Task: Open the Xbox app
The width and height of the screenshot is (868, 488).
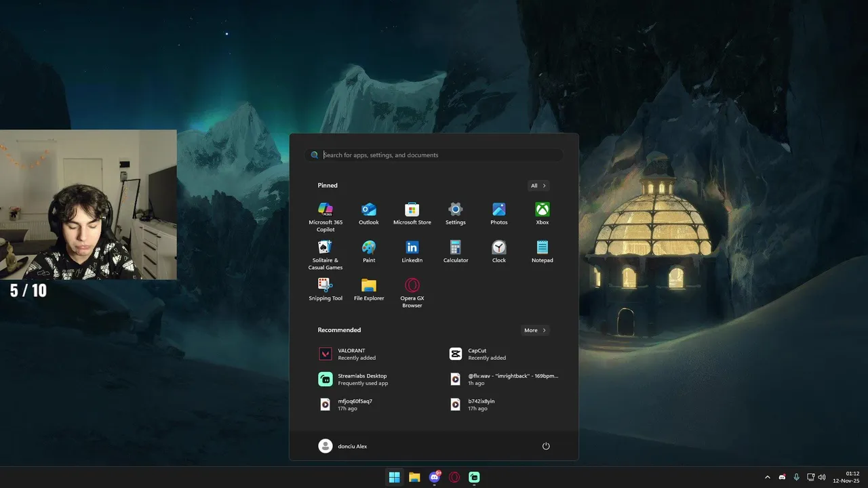Action: 542,213
